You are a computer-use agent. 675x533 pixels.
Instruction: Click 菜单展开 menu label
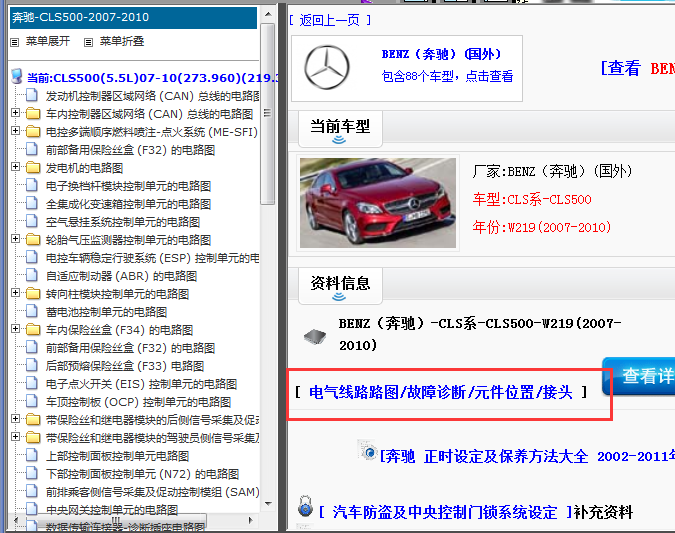(48, 41)
